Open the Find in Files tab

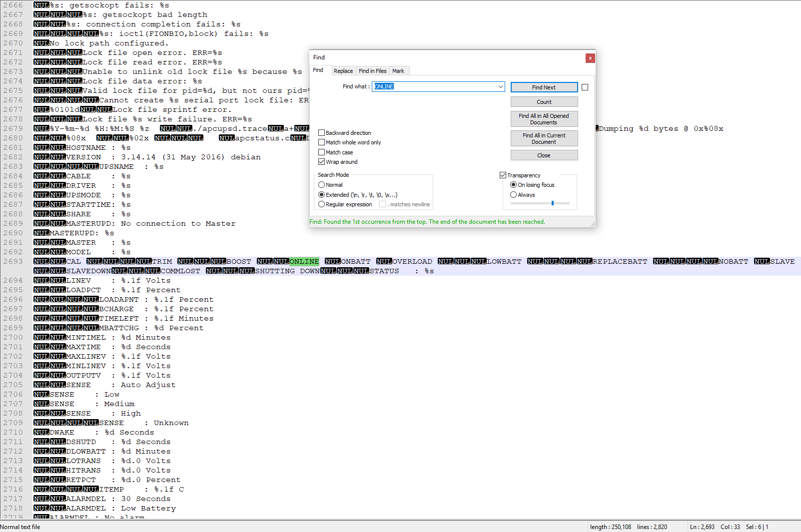click(372, 71)
